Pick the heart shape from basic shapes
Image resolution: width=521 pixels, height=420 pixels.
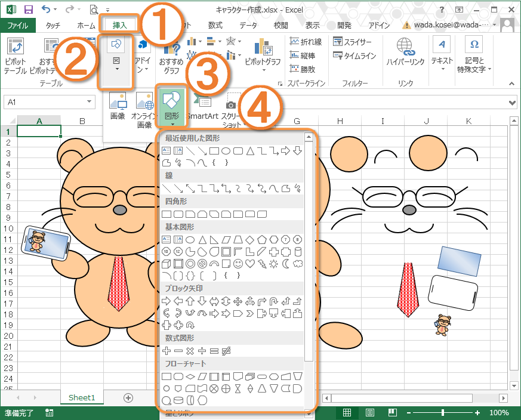(251, 264)
